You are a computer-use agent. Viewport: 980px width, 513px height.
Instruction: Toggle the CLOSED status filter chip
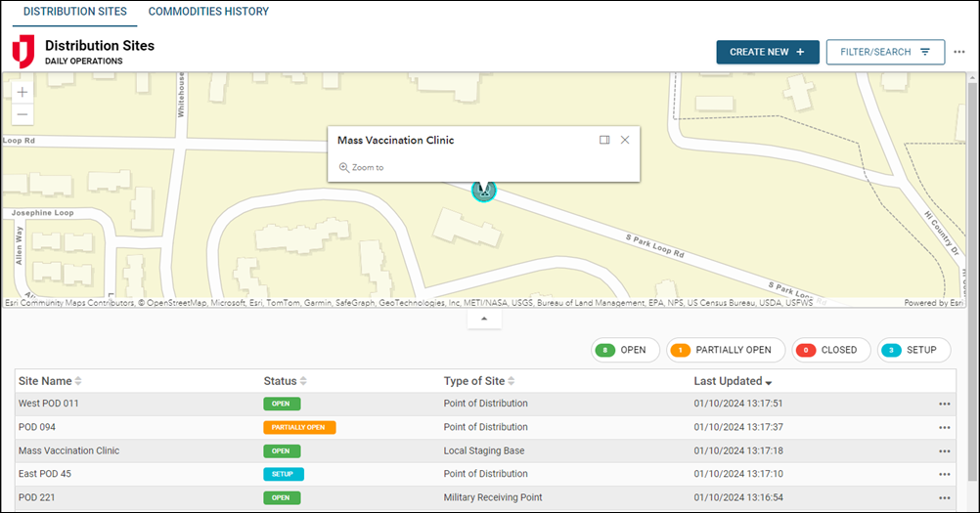(829, 350)
